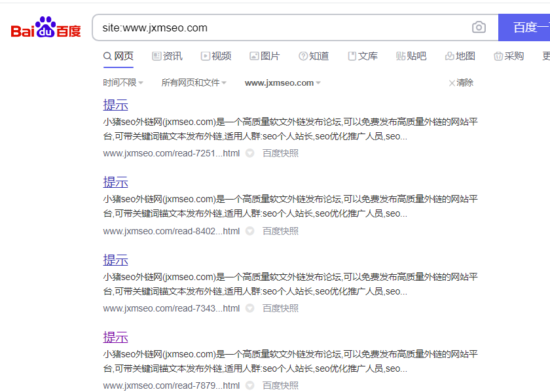Open 提示 result above read-7251 URL

coord(115,105)
